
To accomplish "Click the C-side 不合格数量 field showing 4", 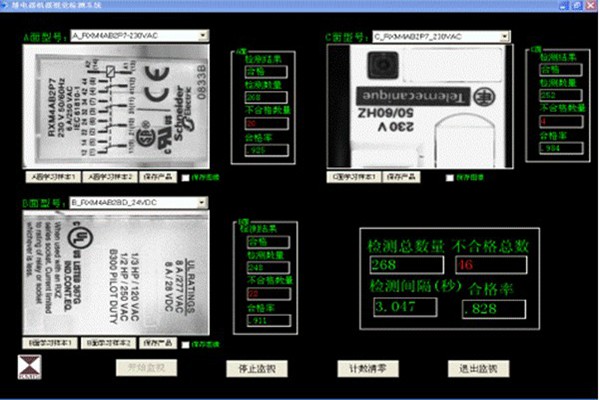I will pos(561,121).
